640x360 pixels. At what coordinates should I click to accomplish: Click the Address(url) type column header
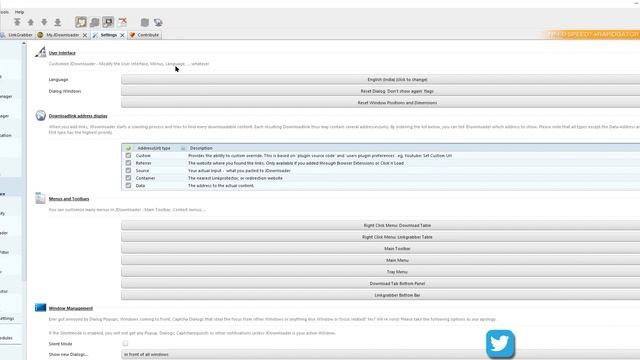[x=154, y=148]
